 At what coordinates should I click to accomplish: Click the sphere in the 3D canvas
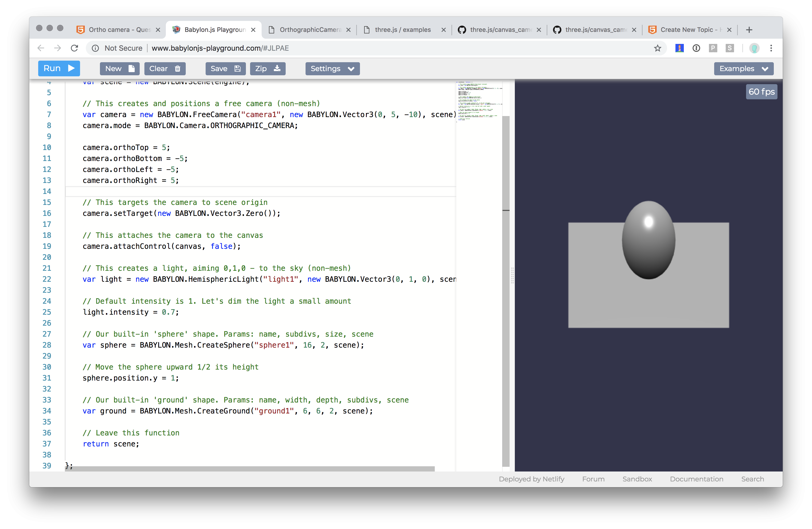click(648, 240)
